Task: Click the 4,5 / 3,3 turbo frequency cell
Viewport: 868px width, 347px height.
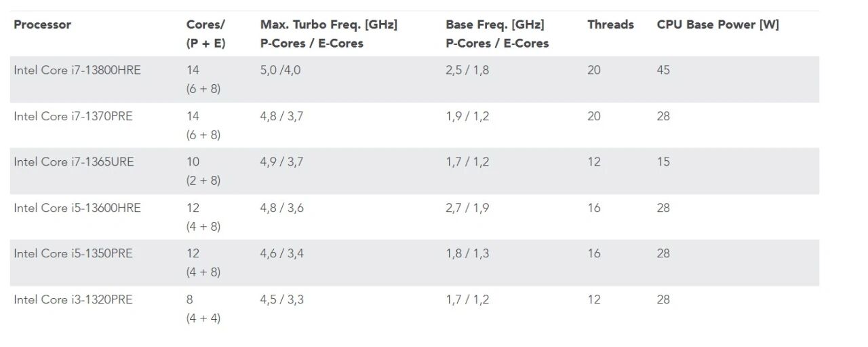Action: click(281, 299)
